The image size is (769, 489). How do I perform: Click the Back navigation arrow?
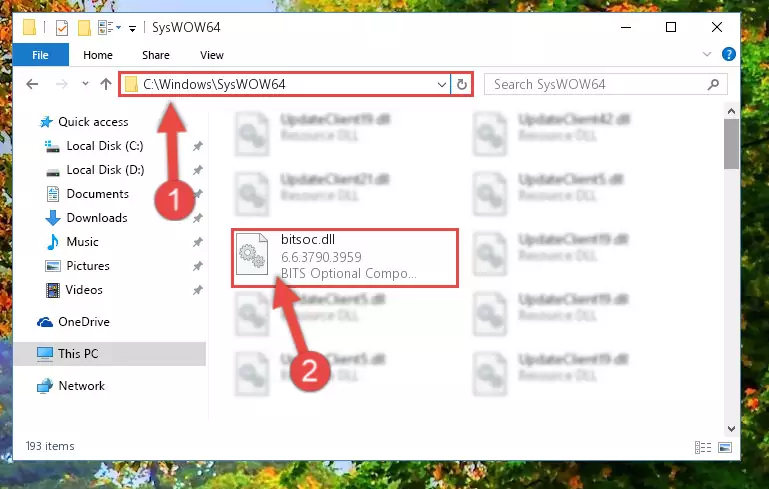tap(32, 84)
